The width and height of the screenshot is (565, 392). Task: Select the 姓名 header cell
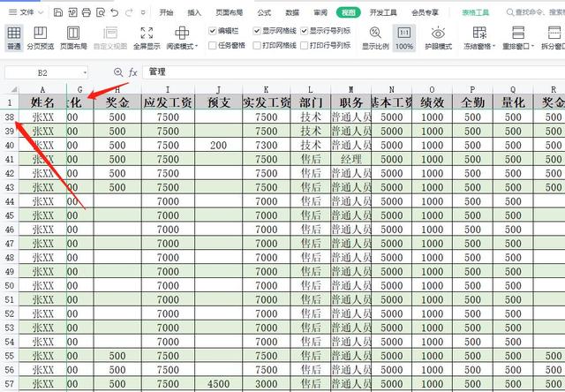pos(42,102)
